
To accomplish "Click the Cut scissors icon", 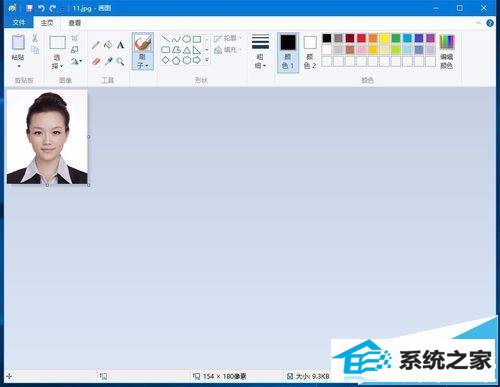I will point(35,38).
